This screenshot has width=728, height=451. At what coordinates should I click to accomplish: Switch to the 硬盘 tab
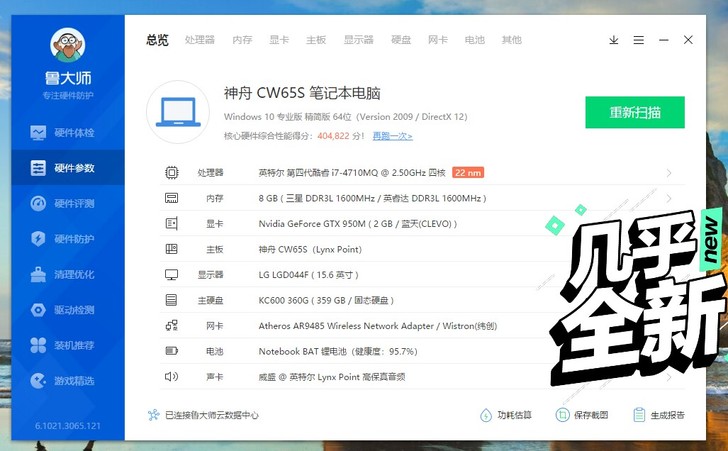click(401, 40)
